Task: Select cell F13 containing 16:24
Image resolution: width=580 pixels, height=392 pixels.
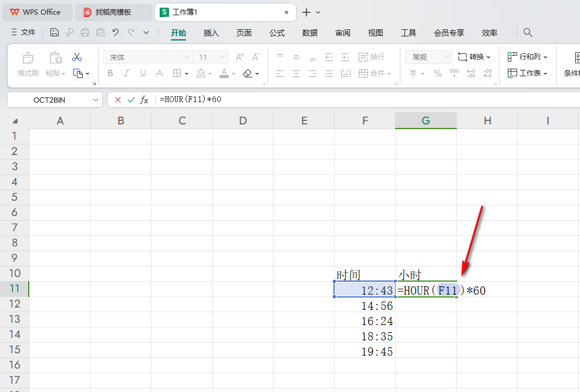Action: click(x=365, y=321)
